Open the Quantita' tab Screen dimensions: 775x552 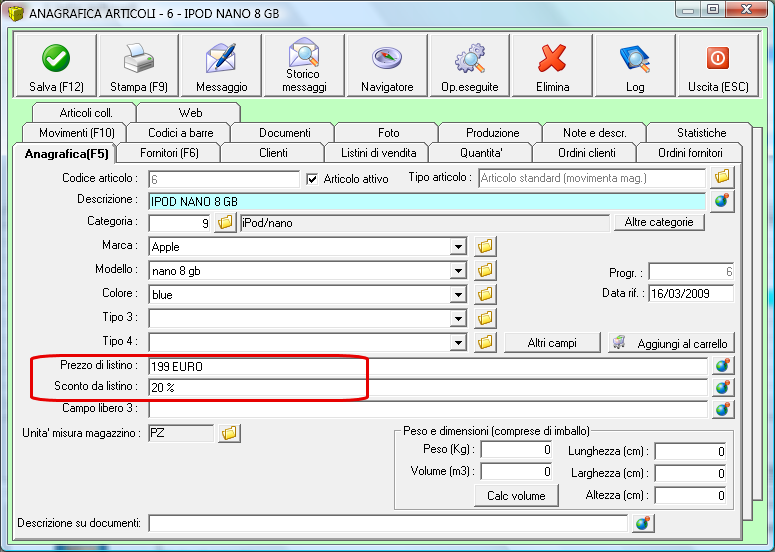(x=481, y=153)
